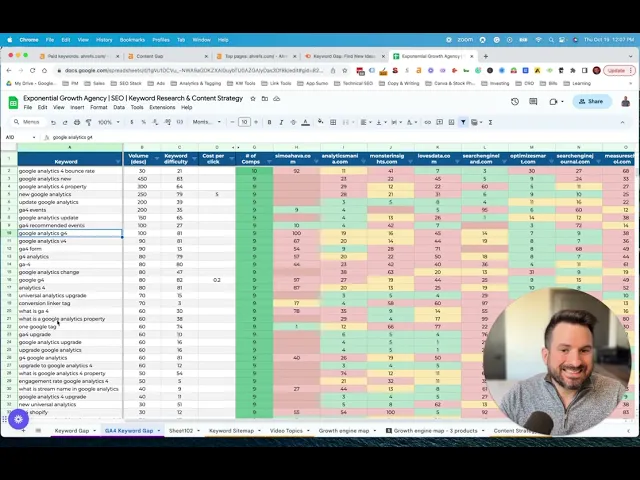Bookmark this page with star icon
This screenshot has width=640, height=480.
click(x=344, y=71)
